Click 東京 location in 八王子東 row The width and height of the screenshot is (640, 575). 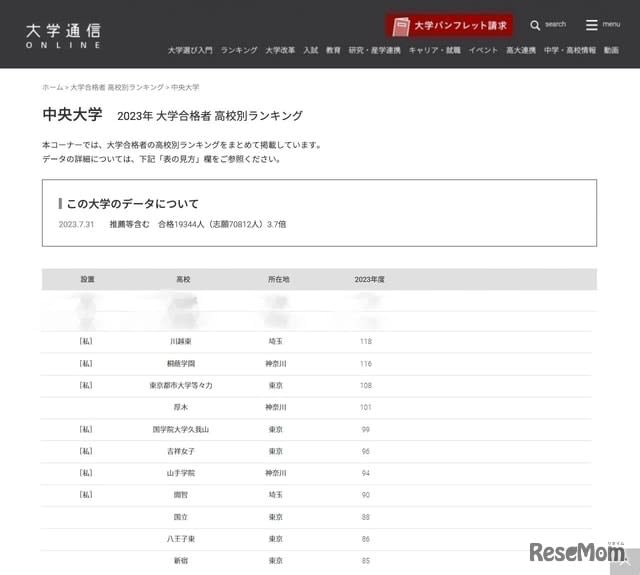[x=276, y=539]
